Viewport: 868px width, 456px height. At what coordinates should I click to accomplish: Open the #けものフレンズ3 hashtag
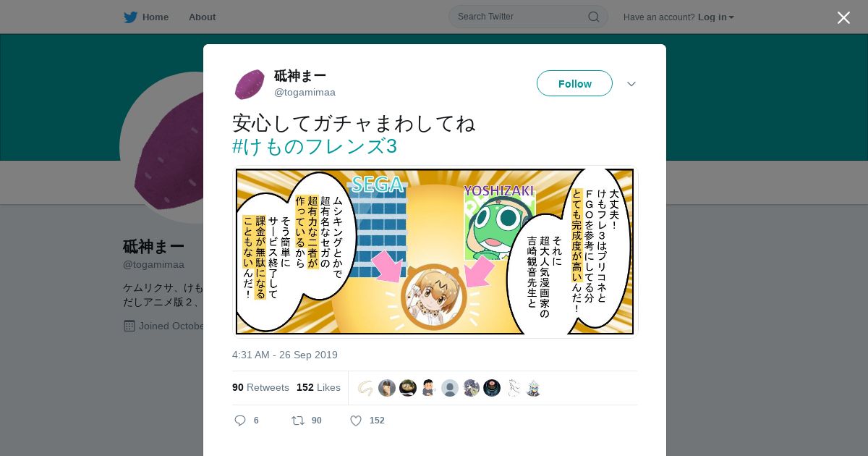pos(315,146)
